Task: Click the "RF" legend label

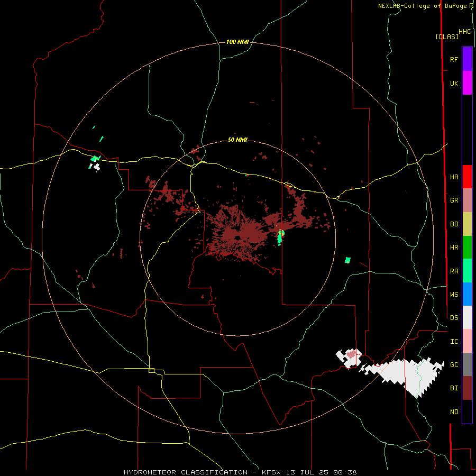Action: [x=454, y=59]
